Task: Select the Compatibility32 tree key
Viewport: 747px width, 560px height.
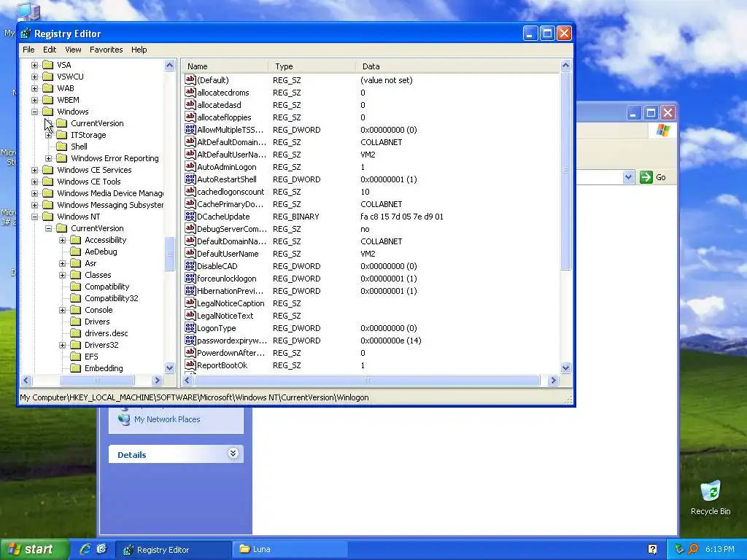Action: (112, 298)
